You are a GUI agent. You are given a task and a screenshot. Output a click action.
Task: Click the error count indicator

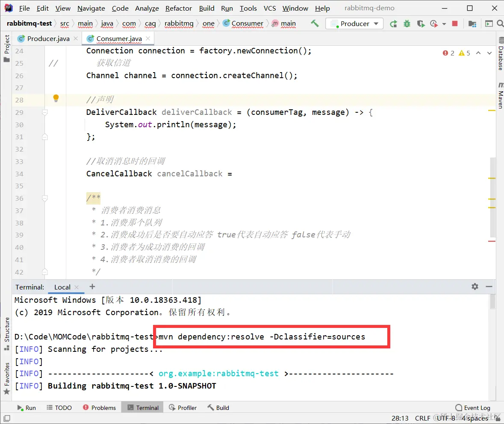pyautogui.click(x=448, y=53)
